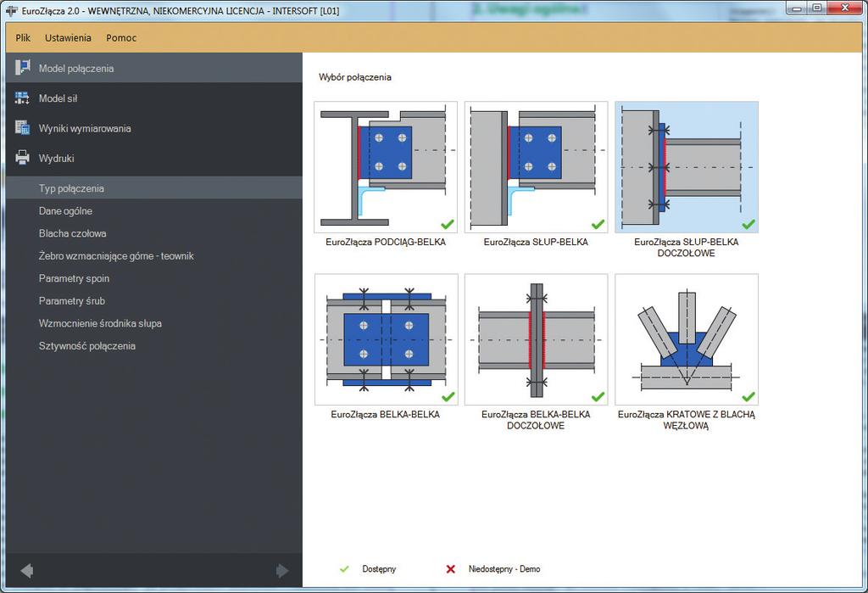868x593 pixels.
Task: Go forward with the right arrow
Action: tap(282, 571)
